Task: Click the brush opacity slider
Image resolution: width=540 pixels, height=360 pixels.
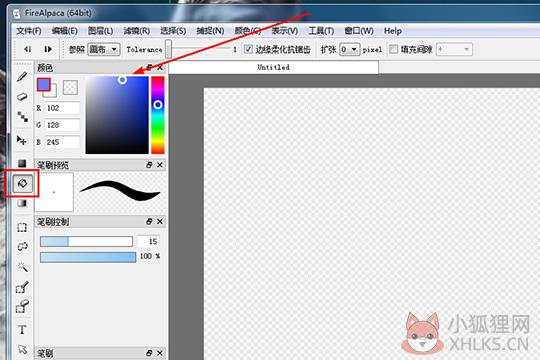Action: pyautogui.click(x=88, y=257)
